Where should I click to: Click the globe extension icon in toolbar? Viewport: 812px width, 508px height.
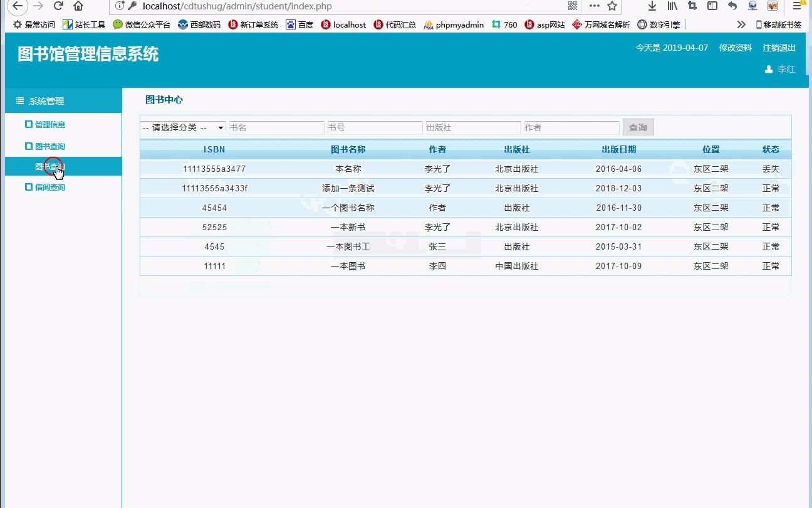(752, 6)
